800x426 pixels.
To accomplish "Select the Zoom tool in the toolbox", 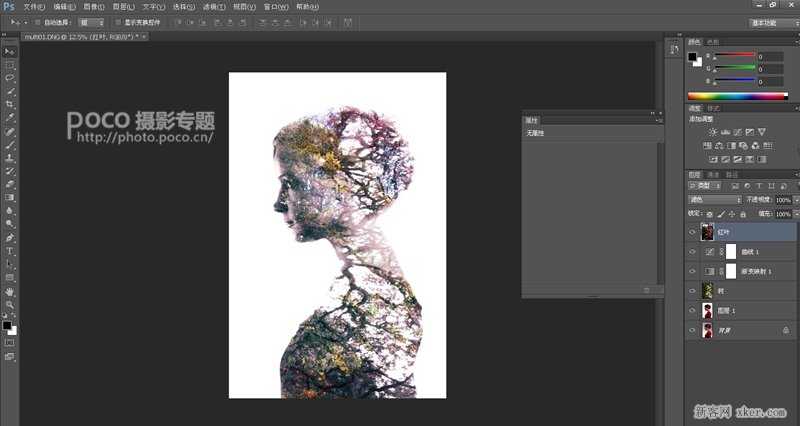I will pos(9,304).
